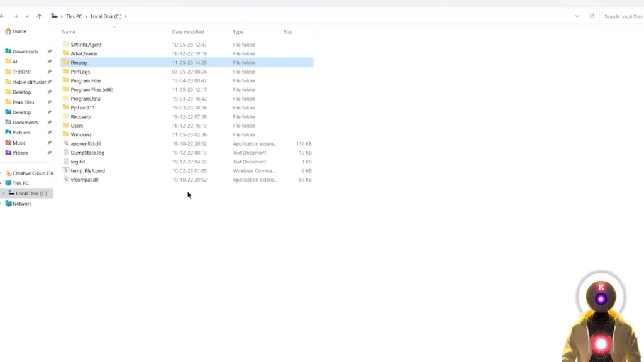The image size is (644, 362).
Task: Click the ffmpeg folder icon
Action: pos(65,62)
